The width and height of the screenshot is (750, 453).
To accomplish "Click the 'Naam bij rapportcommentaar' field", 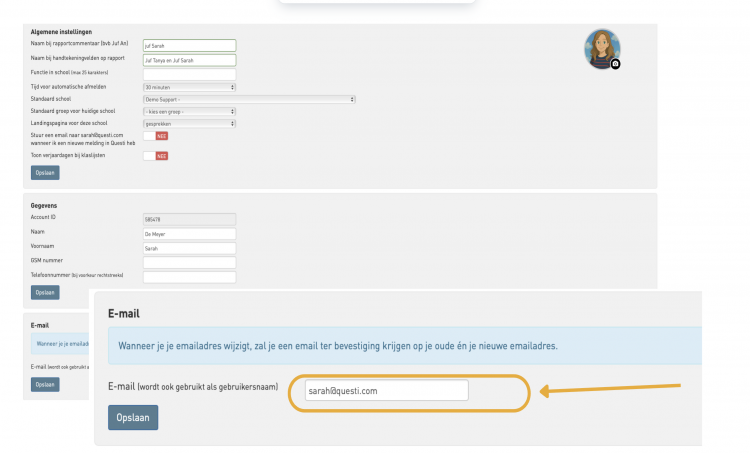I will click(x=189, y=45).
